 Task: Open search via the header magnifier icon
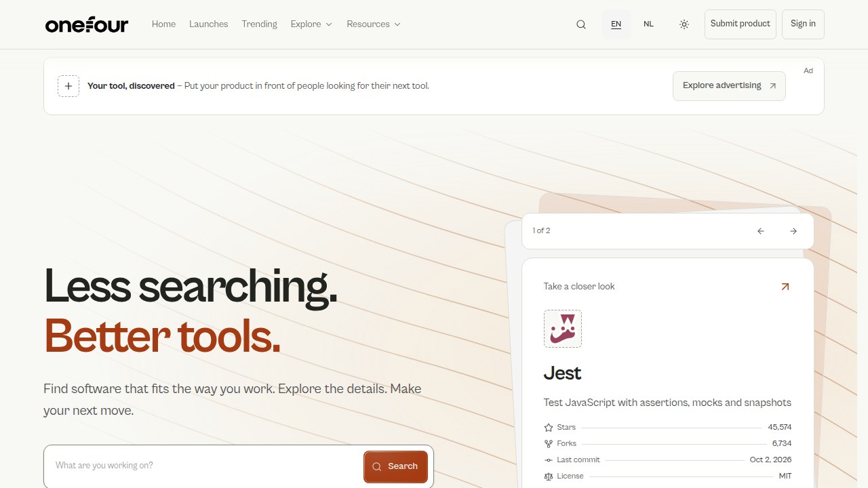point(581,24)
